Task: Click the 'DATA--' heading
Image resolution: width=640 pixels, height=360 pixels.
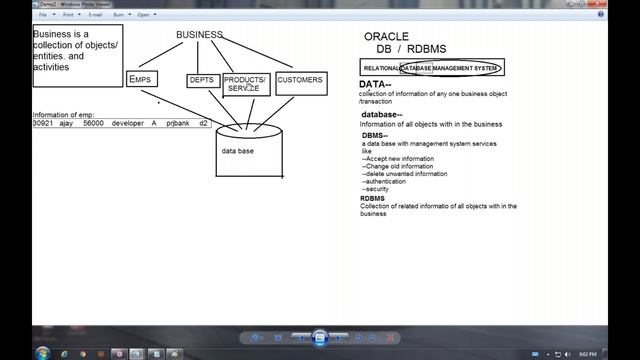Action: tap(375, 84)
